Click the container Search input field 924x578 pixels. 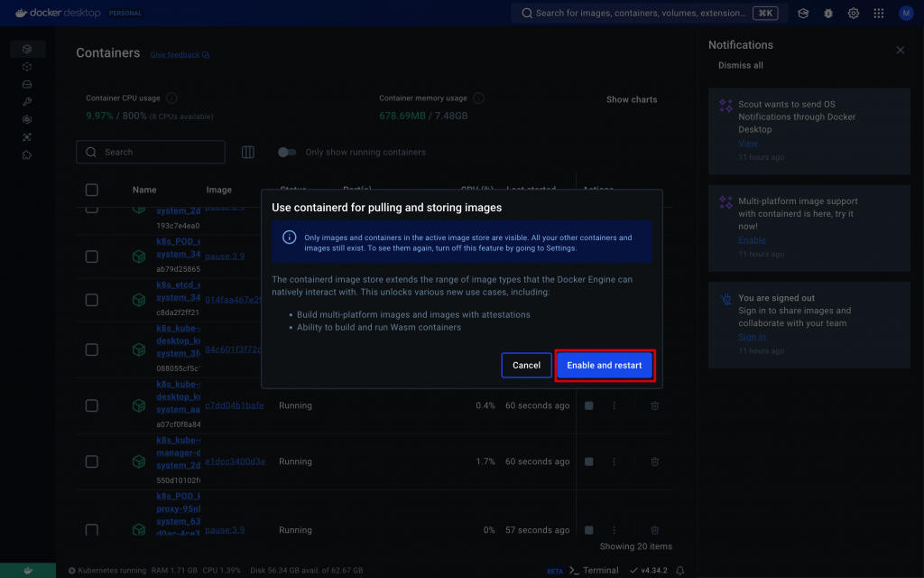coord(151,152)
